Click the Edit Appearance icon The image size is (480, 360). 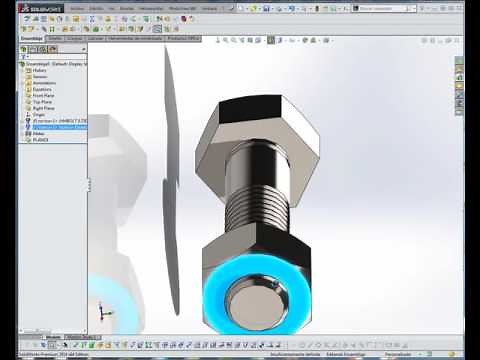305,40
